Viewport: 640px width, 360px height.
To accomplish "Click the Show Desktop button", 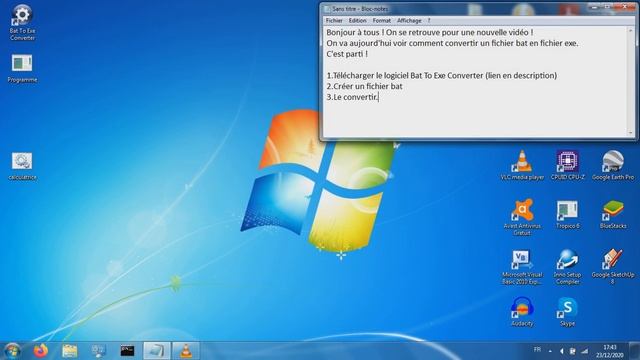I will click(635, 351).
